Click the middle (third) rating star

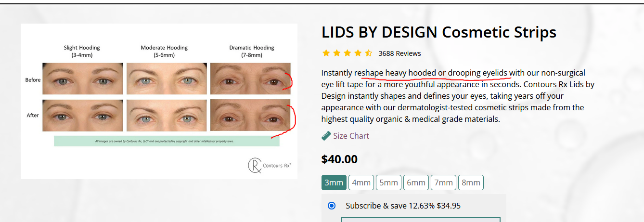click(347, 53)
